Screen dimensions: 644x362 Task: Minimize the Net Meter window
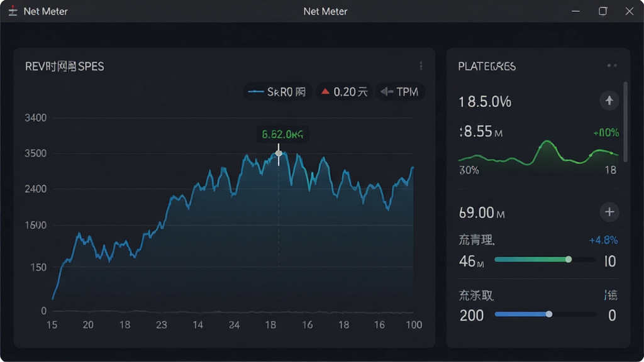pos(575,11)
